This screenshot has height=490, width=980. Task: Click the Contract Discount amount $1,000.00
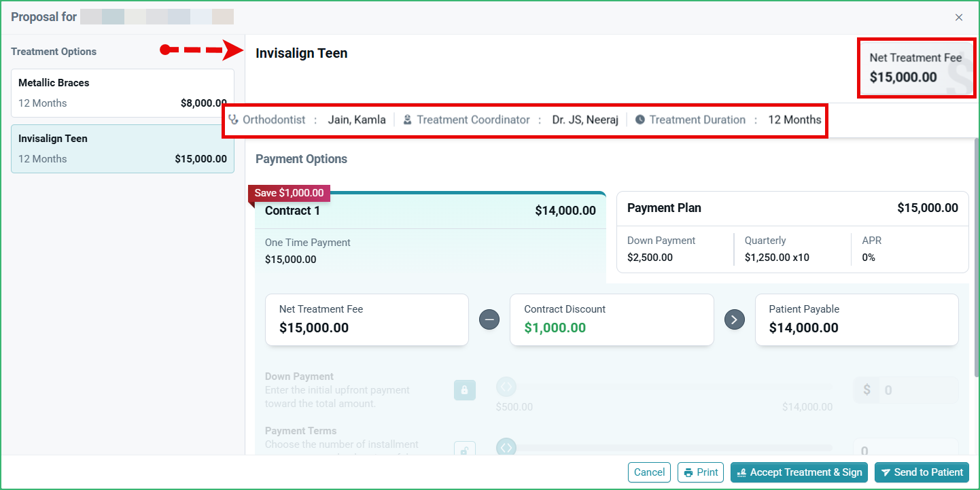tap(555, 328)
